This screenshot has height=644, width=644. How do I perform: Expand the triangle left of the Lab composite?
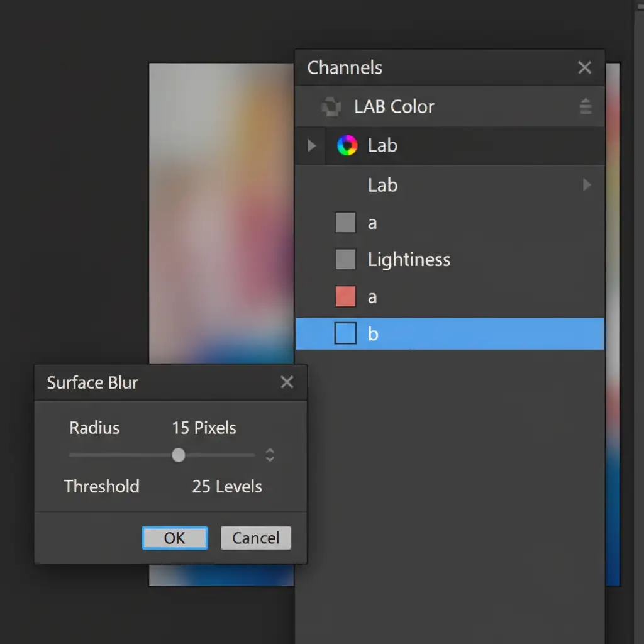(311, 146)
